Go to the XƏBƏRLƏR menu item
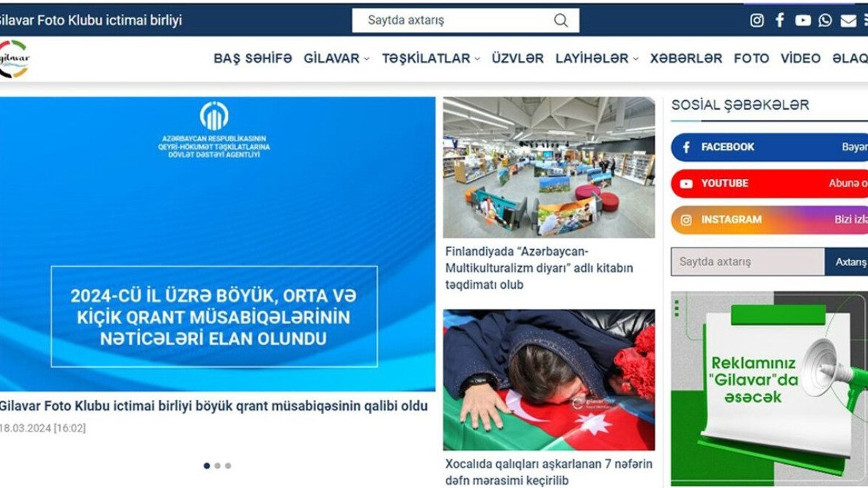This screenshot has height=488, width=868. tap(686, 58)
